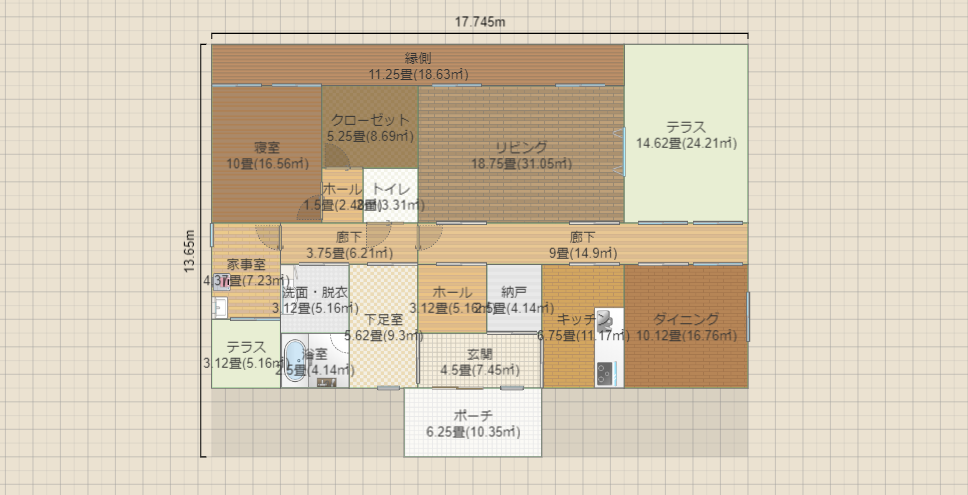The width and height of the screenshot is (968, 495).
Task: Click the door arc at the リビング corridor entrance
Action: [x=431, y=236]
